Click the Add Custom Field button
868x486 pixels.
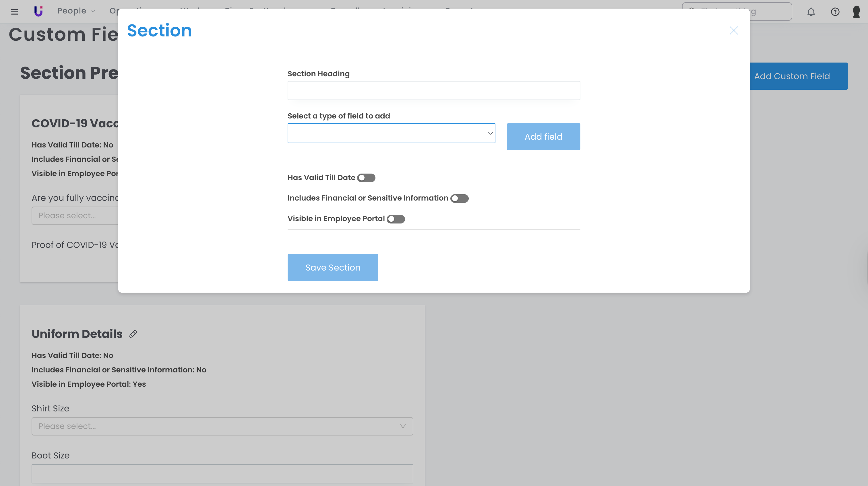[x=799, y=76]
